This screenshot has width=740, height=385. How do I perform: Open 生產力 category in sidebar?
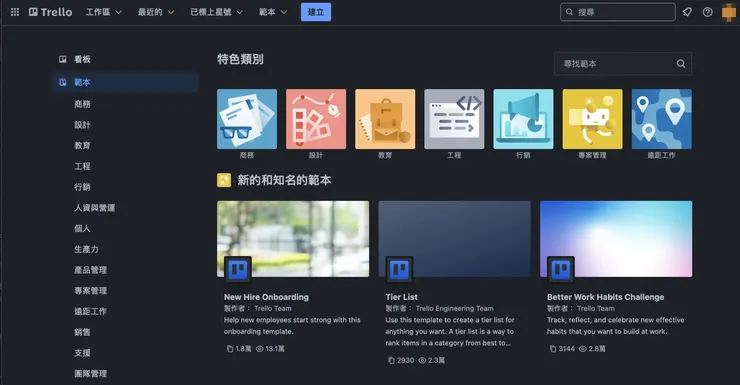pos(86,250)
